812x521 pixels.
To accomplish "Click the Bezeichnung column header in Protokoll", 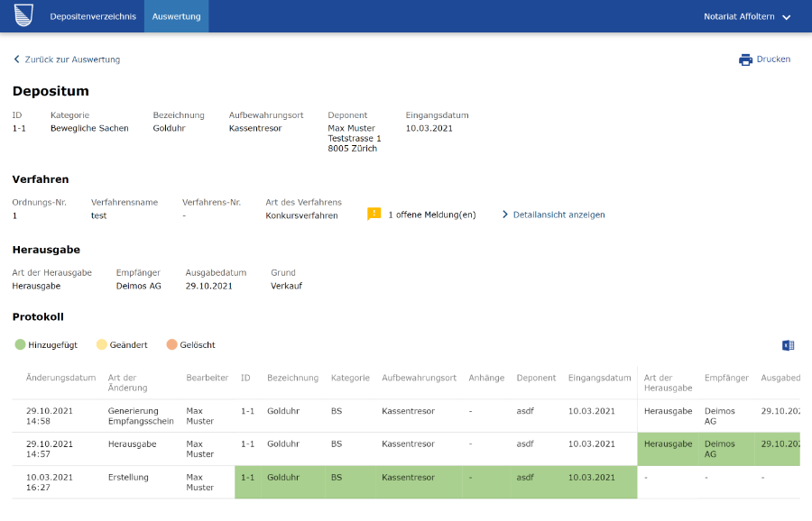I will tap(292, 378).
